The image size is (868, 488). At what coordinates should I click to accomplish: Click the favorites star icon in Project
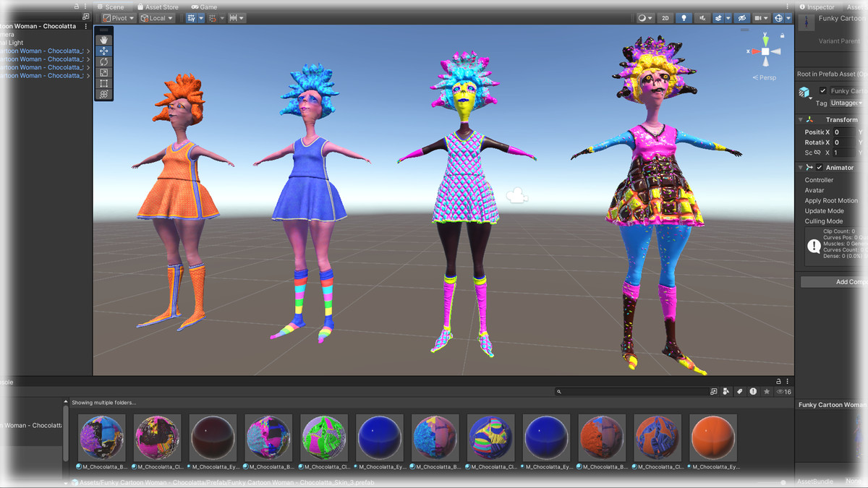[766, 391]
